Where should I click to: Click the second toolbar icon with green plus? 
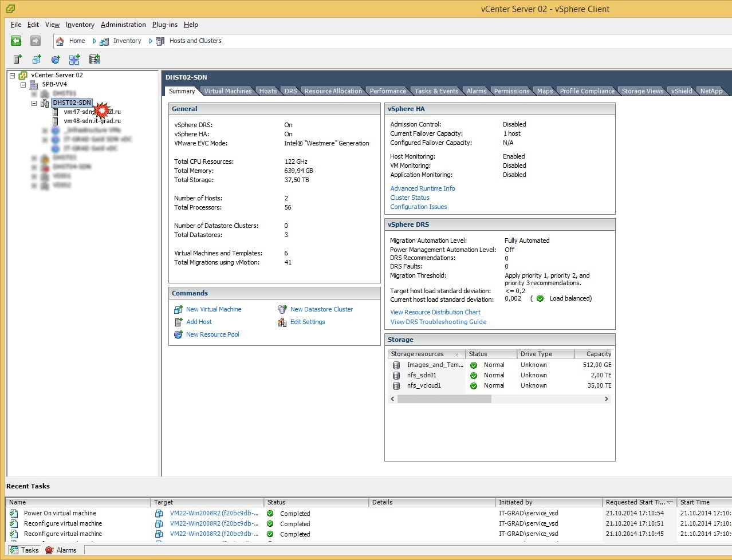coord(37,60)
